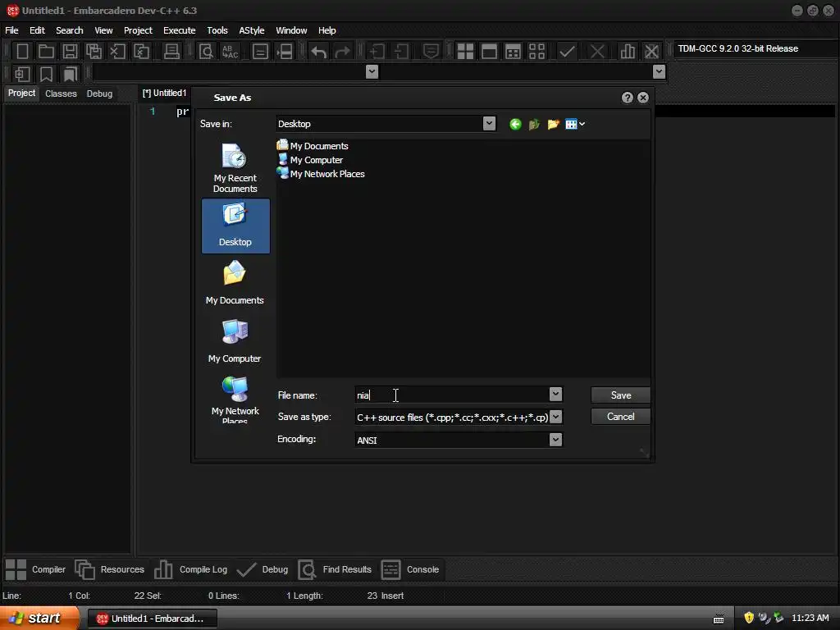The image size is (840, 630).
Task: Open the Resources bottom panel tab
Action: (x=110, y=569)
